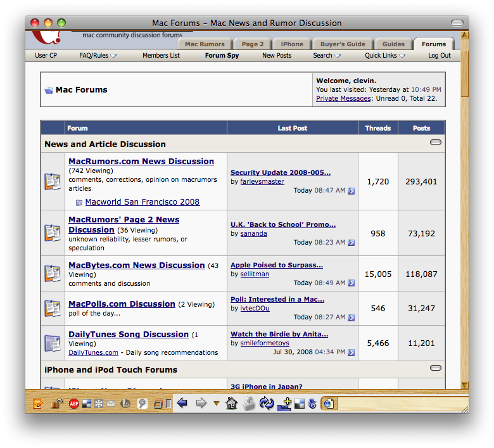Open the Watch the Birdie by Anita thread
494x448 pixels.
click(279, 334)
